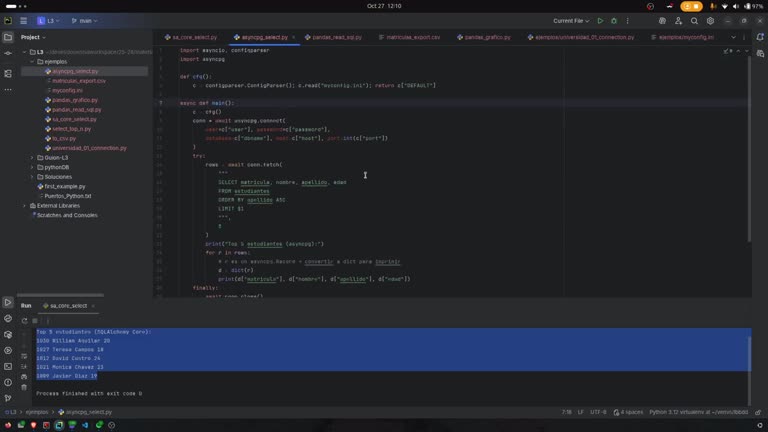Image resolution: width=768 pixels, height=432 pixels.
Task: Expand External Libraries node
Action: pyautogui.click(x=24, y=206)
